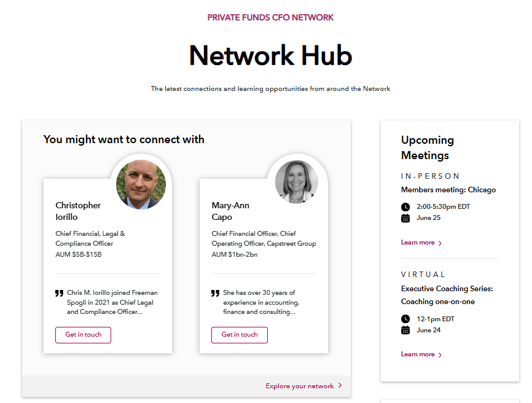The height and width of the screenshot is (403, 532).
Task: Click the calendar icon beside June 24
Action: (x=405, y=330)
